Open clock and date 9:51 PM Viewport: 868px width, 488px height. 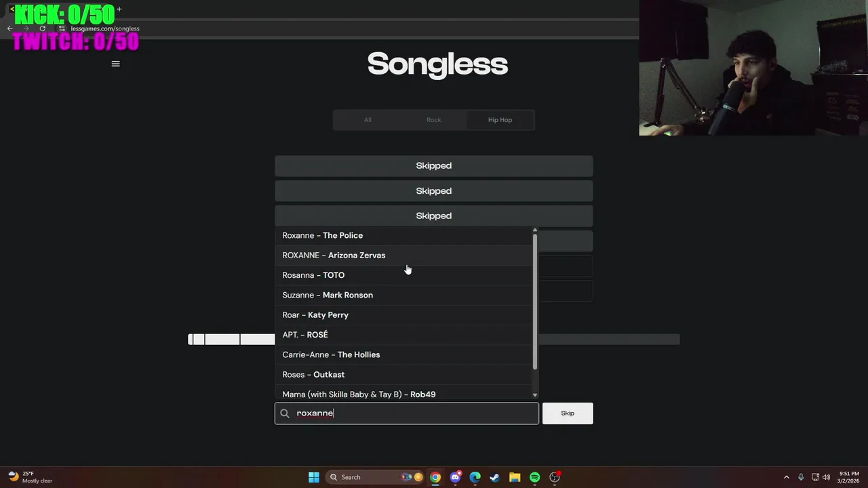(x=849, y=477)
